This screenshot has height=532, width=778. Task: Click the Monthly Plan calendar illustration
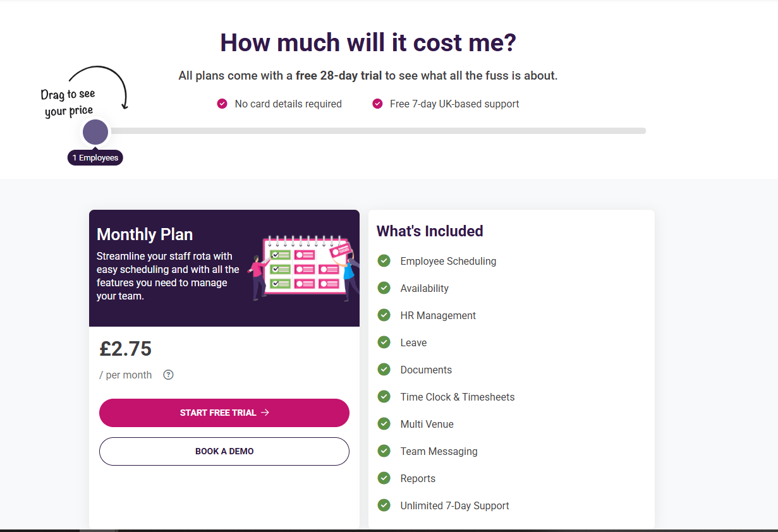tap(305, 268)
